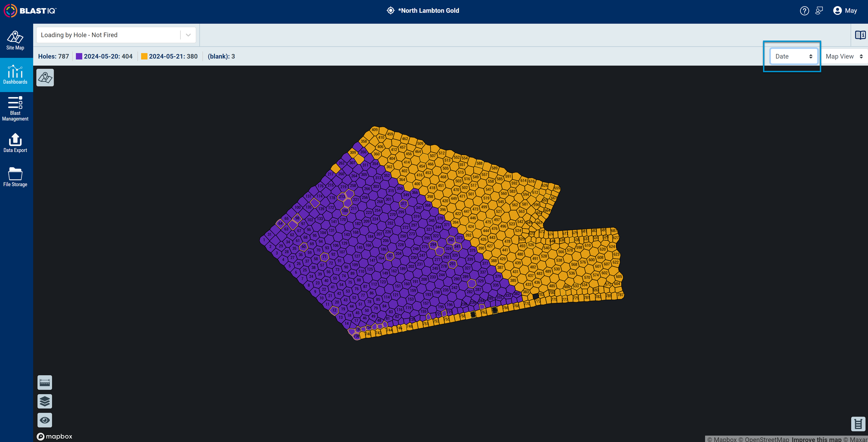Go to Blast Management

point(16,109)
